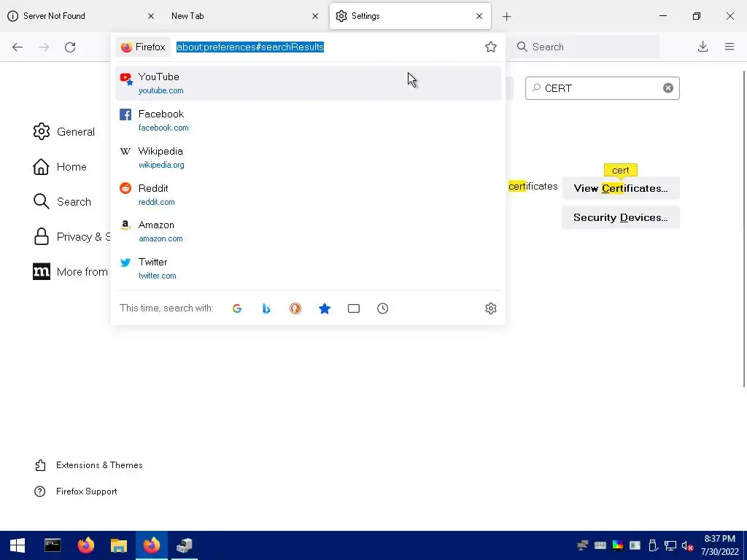Open the Downloads panel icon
This screenshot has width=747, height=560.
click(703, 47)
